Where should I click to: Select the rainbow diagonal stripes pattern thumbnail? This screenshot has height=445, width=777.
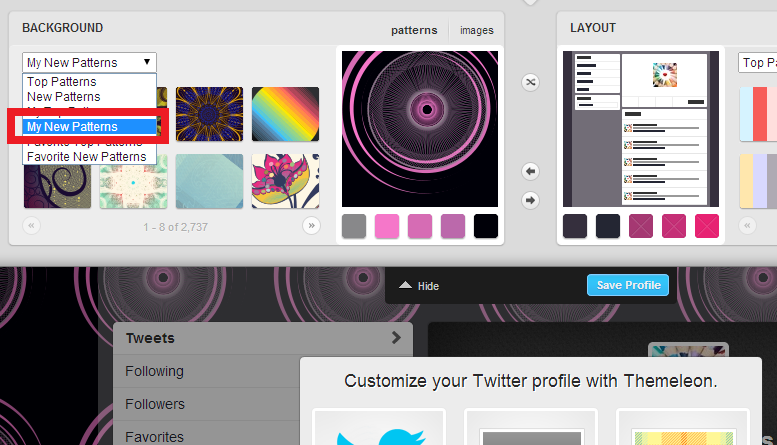click(285, 113)
